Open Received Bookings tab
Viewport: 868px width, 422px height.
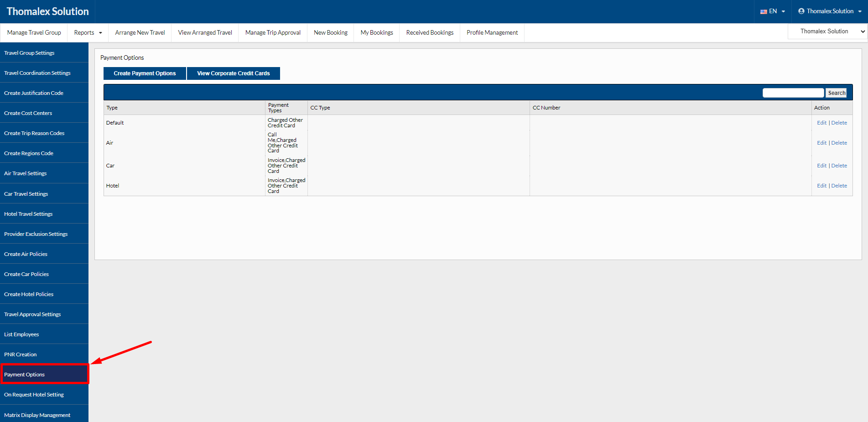click(430, 33)
